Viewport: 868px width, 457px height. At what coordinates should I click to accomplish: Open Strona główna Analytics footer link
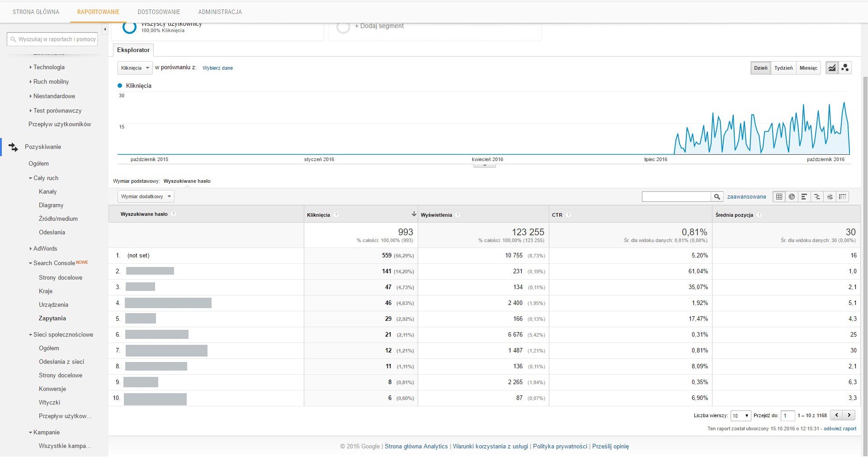coord(416,446)
